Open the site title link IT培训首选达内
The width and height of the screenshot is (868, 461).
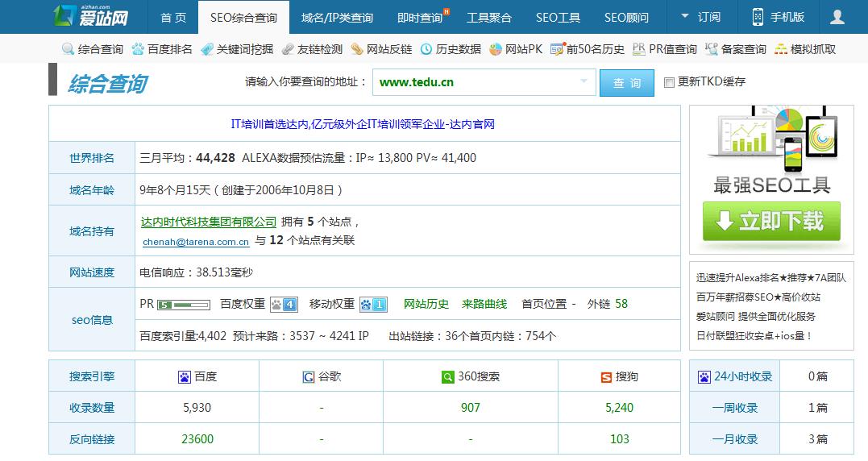point(363,124)
